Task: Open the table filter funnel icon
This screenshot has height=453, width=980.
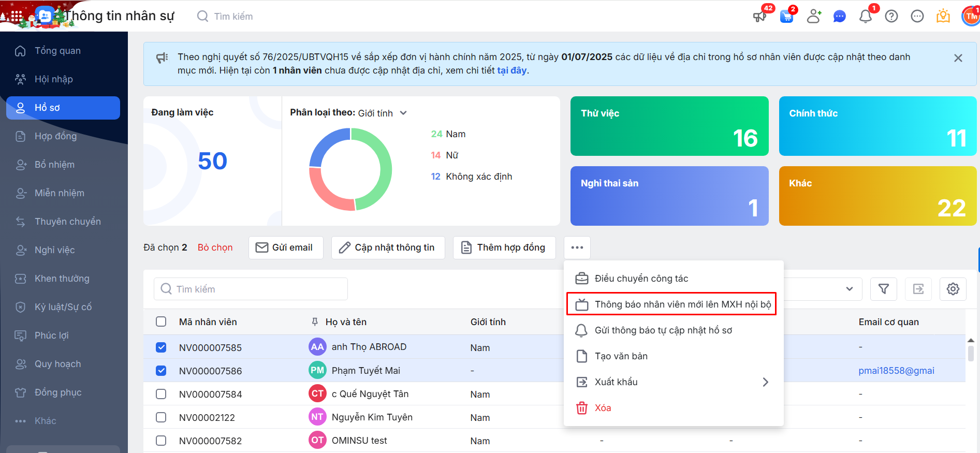Action: tap(884, 289)
